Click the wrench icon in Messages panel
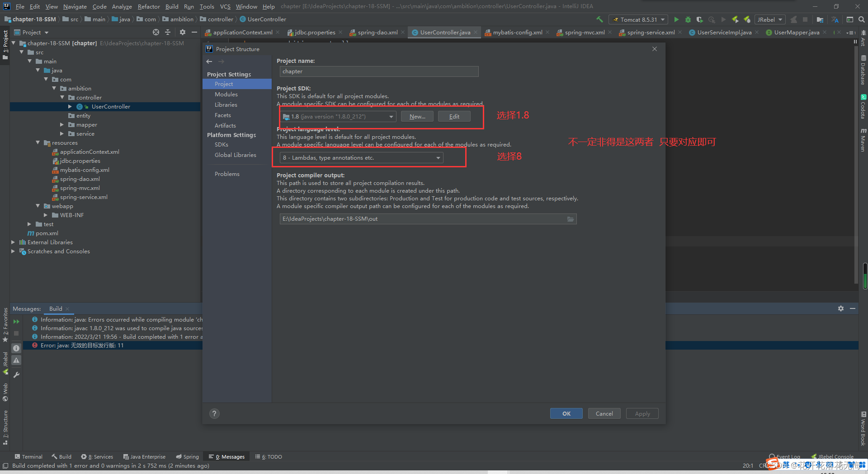The image size is (868, 474). point(16,375)
